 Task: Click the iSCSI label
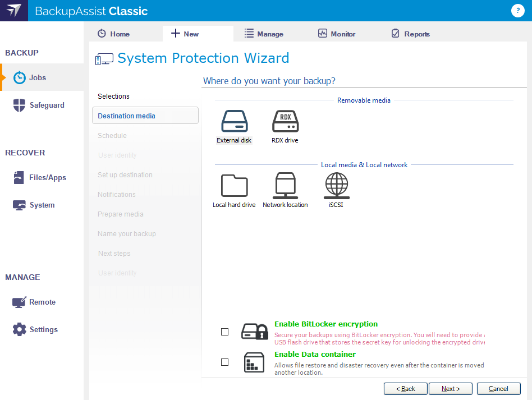(x=336, y=205)
